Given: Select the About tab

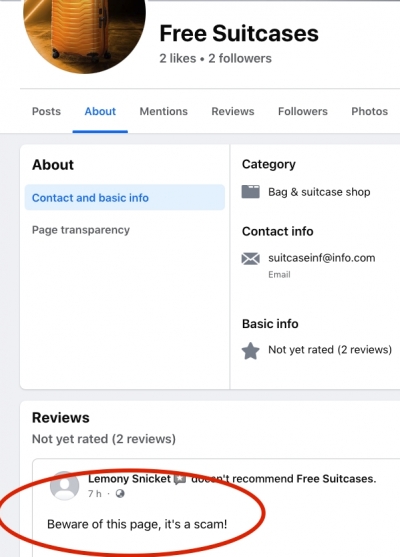Looking at the screenshot, I should 100,112.
